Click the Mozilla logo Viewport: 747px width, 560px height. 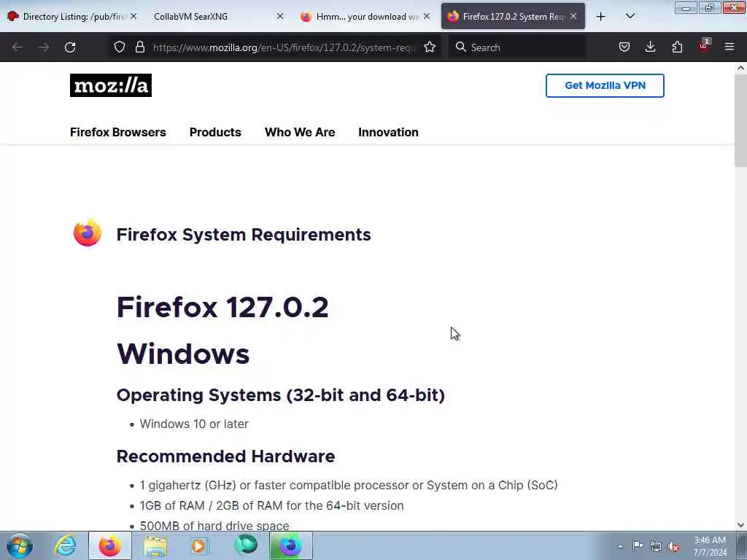[111, 85]
